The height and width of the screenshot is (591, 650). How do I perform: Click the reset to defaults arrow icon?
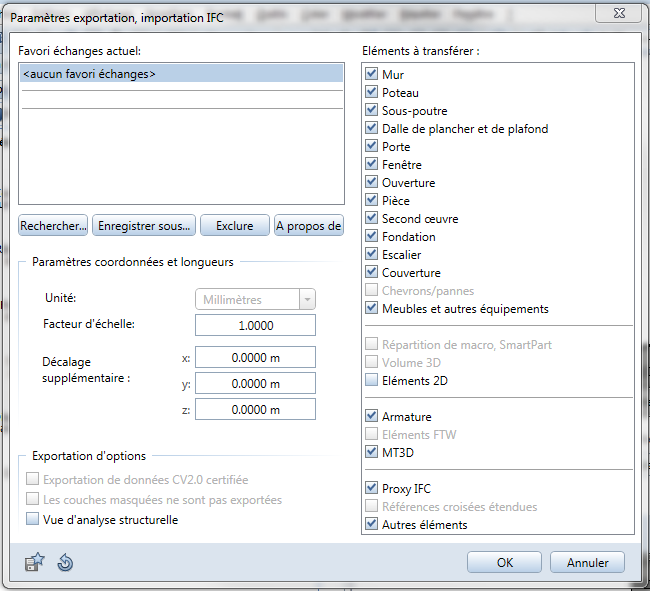(65, 563)
